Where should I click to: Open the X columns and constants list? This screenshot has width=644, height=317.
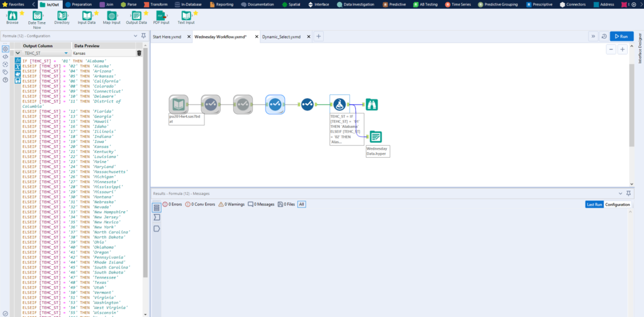point(18,67)
